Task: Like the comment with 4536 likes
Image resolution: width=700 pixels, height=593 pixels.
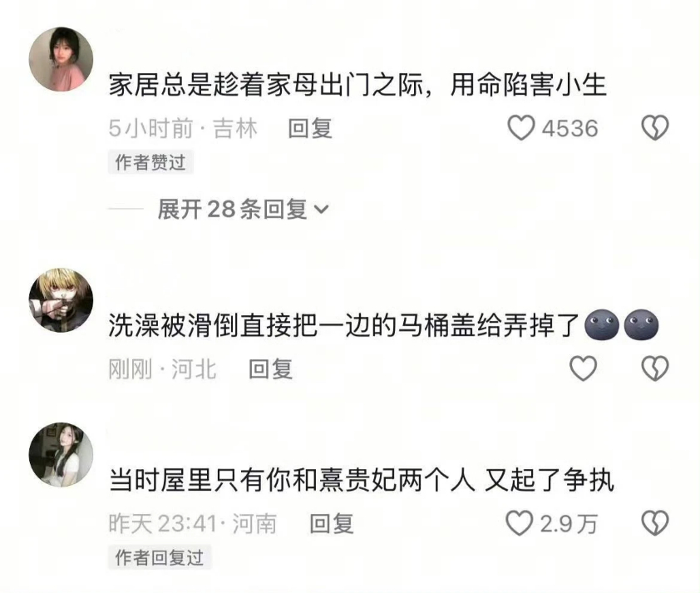Action: 521,128
